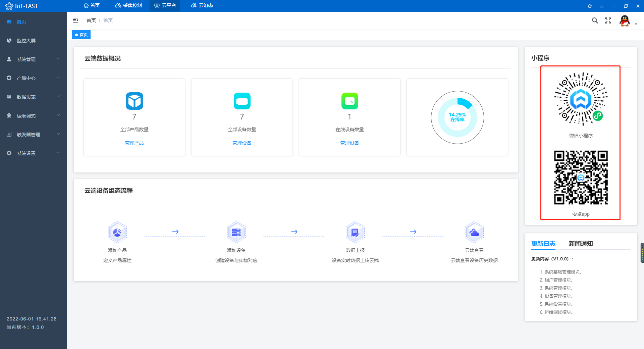Expand the 数据报表 sidebar submenu arrow
Viewport: 644px width, 349px height.
pyautogui.click(x=58, y=96)
